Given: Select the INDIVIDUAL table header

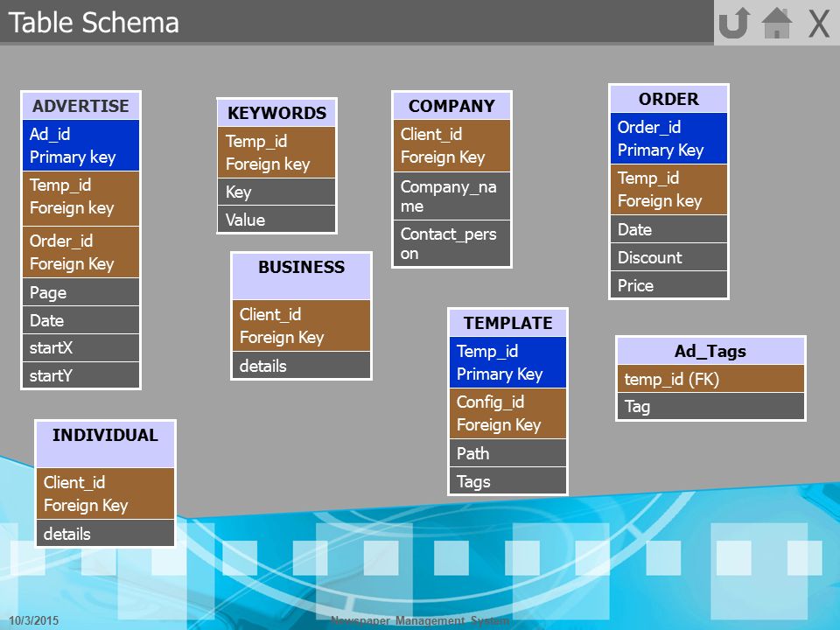Looking at the screenshot, I should (105, 444).
